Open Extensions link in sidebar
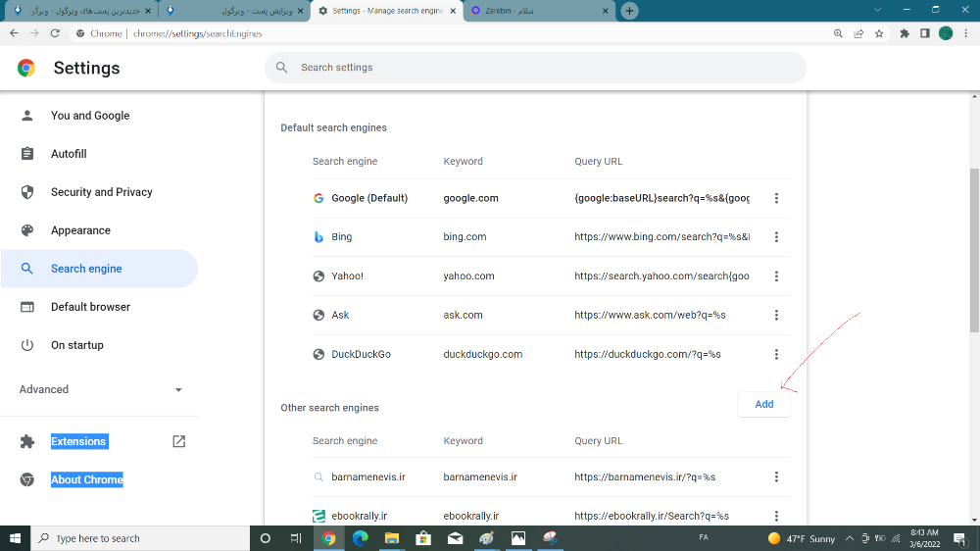The height and width of the screenshot is (551, 980). 78,441
